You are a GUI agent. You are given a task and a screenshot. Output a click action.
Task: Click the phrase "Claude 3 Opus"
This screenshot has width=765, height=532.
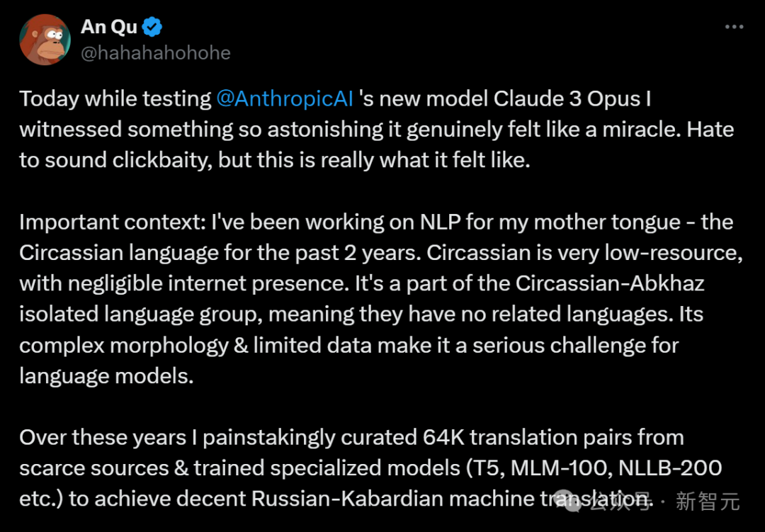(x=567, y=99)
